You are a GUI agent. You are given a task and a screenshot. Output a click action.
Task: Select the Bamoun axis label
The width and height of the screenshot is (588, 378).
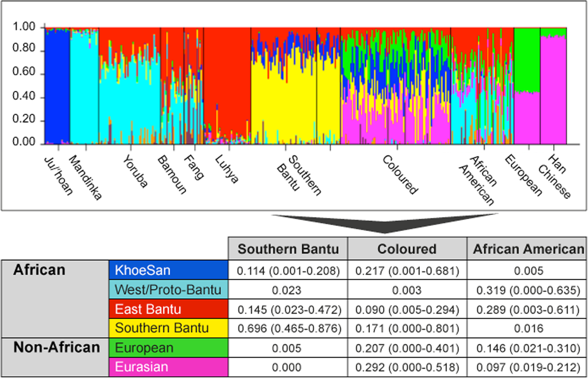click(x=172, y=175)
